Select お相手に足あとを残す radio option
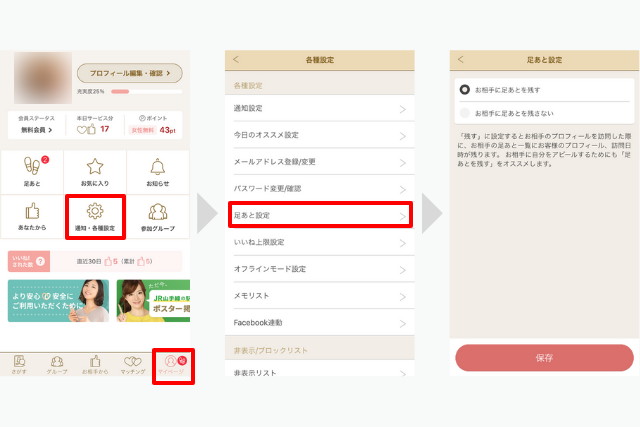The height and width of the screenshot is (427, 640). pos(464,89)
